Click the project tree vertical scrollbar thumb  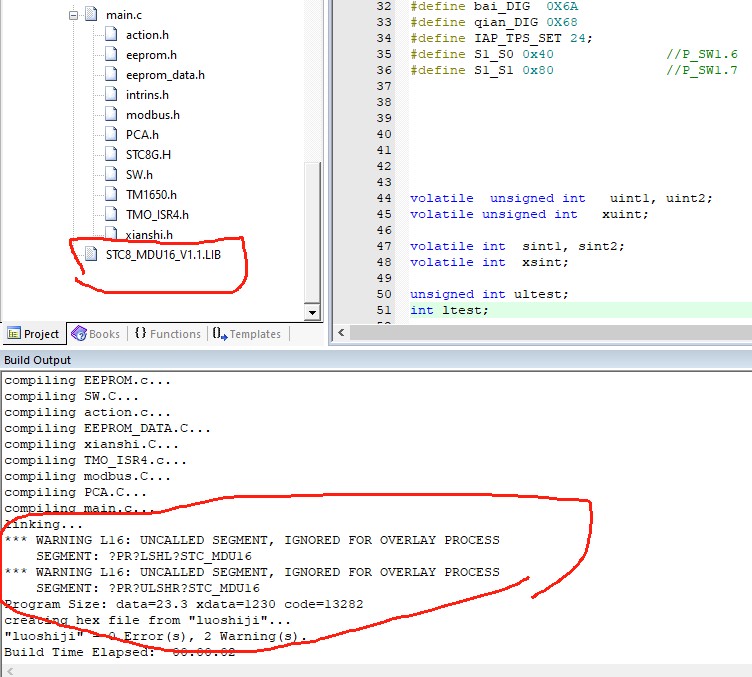(x=312, y=233)
